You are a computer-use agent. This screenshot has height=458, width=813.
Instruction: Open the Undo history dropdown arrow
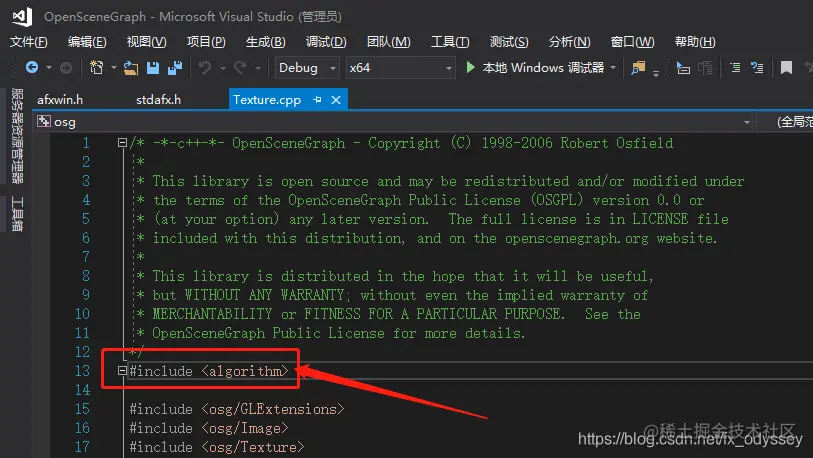click(222, 68)
